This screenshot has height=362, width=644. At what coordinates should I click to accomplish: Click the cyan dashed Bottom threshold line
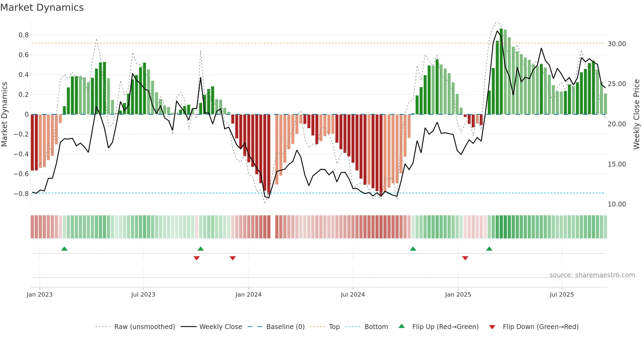[x=318, y=193]
